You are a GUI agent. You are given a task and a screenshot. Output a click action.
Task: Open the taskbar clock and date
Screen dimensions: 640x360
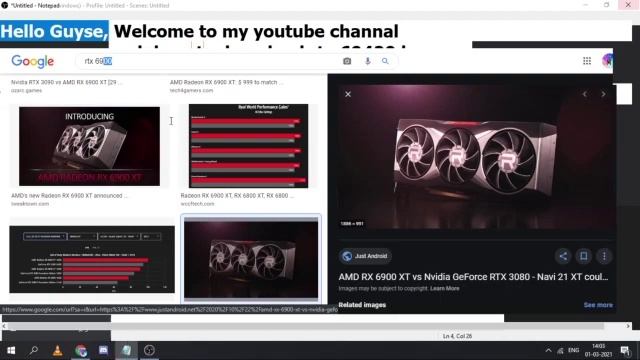(x=598, y=350)
